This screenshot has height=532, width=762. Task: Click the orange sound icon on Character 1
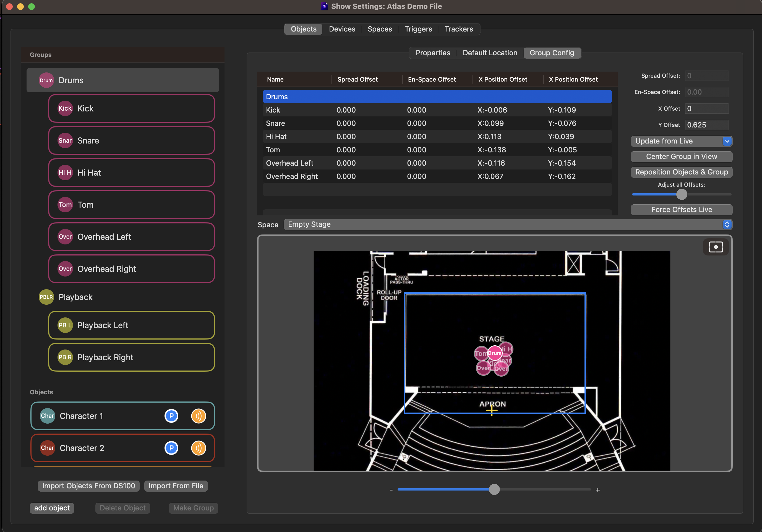pyautogui.click(x=199, y=416)
